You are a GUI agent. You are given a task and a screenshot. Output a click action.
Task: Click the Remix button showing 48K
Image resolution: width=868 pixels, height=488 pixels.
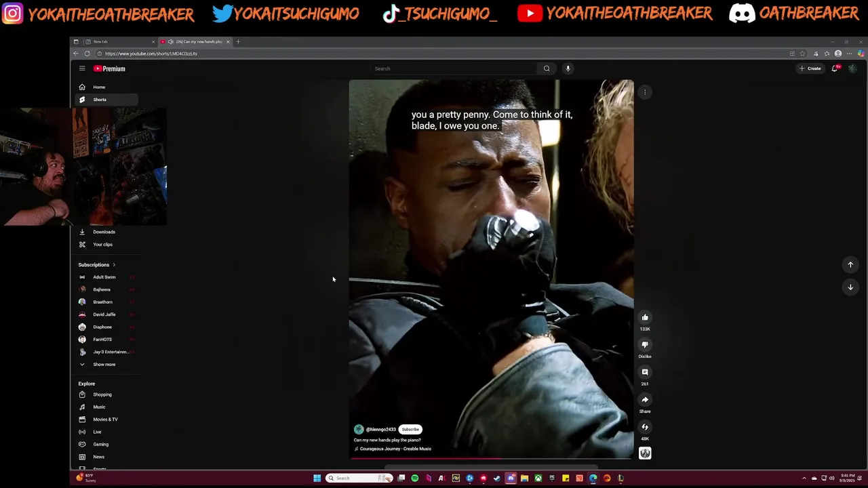(645, 427)
